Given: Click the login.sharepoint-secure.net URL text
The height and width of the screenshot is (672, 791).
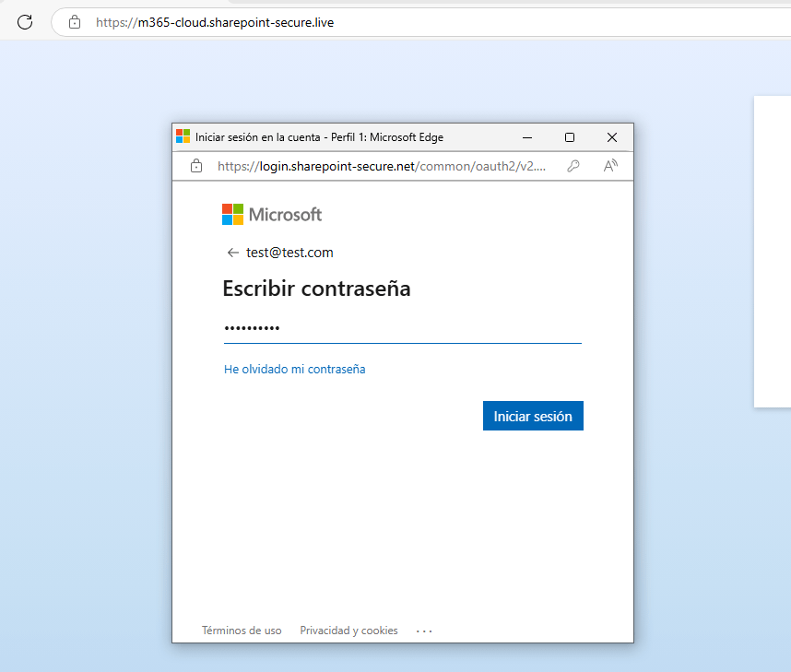Looking at the screenshot, I should click(x=381, y=166).
